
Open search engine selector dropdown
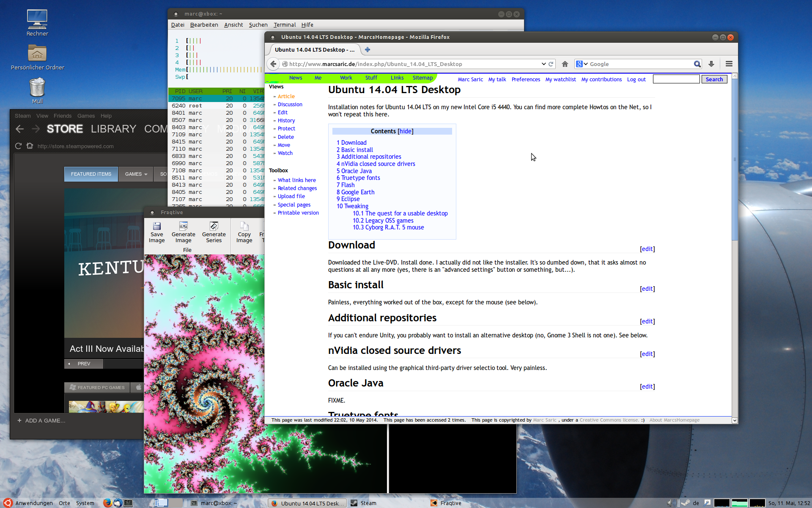click(582, 64)
